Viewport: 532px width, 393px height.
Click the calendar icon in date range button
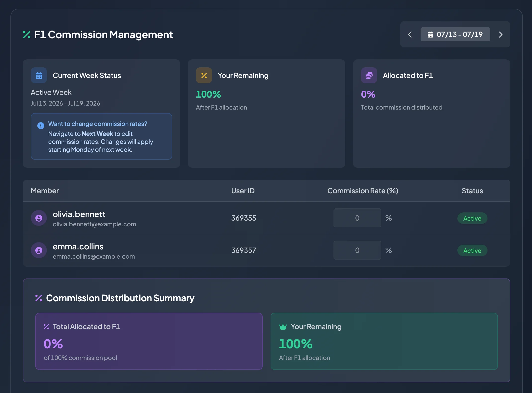[430, 35]
